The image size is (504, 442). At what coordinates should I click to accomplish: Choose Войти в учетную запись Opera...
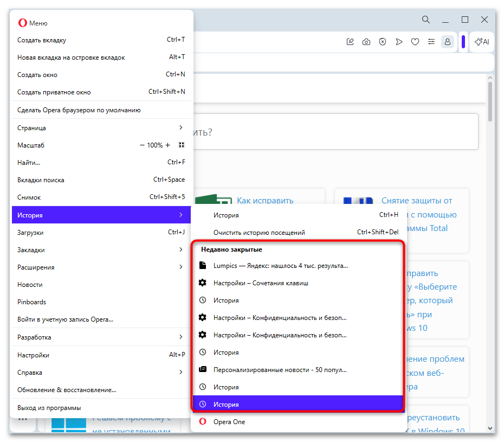pyautogui.click(x=101, y=319)
